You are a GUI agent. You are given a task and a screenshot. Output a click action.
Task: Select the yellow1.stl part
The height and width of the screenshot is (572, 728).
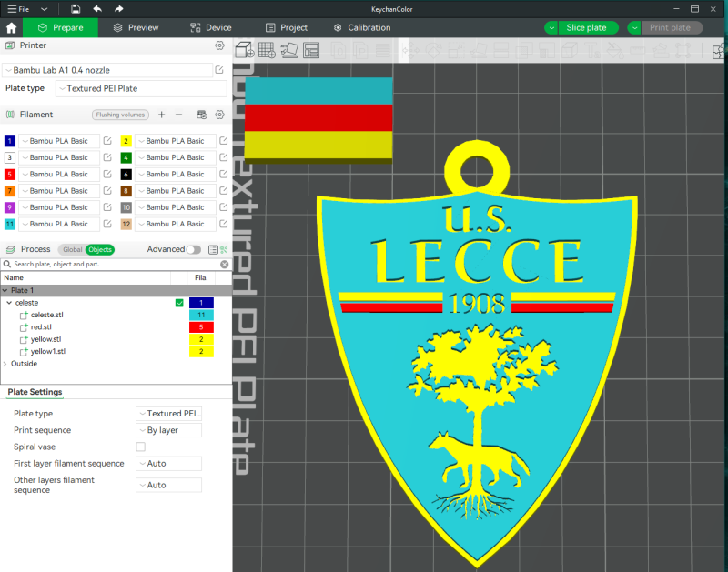[x=48, y=352]
